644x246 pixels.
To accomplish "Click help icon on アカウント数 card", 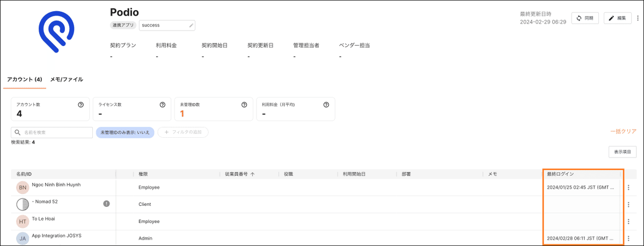I will (x=81, y=105).
